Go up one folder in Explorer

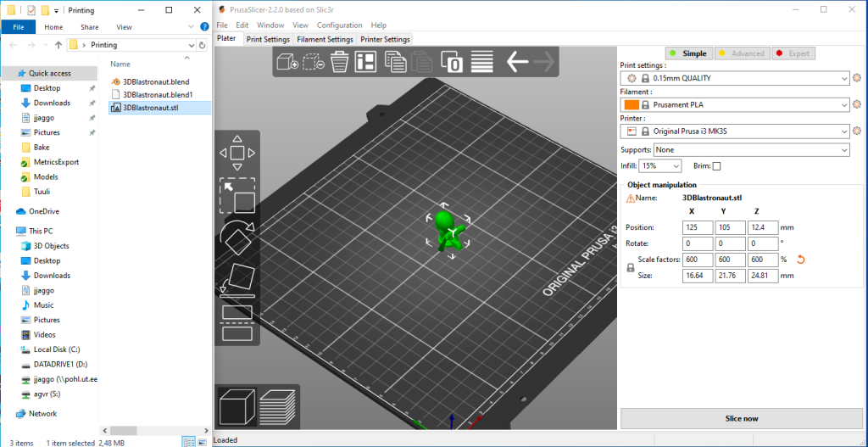coord(58,45)
